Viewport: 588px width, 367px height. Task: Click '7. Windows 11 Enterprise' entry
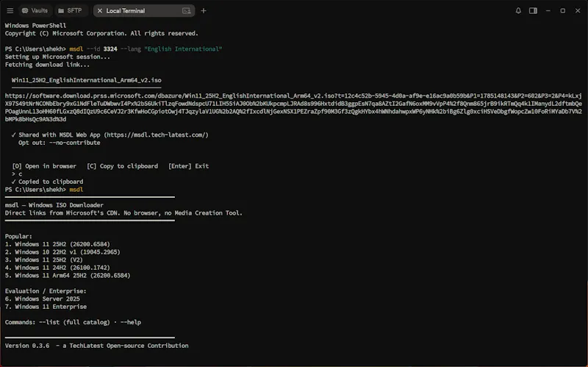[46, 307]
